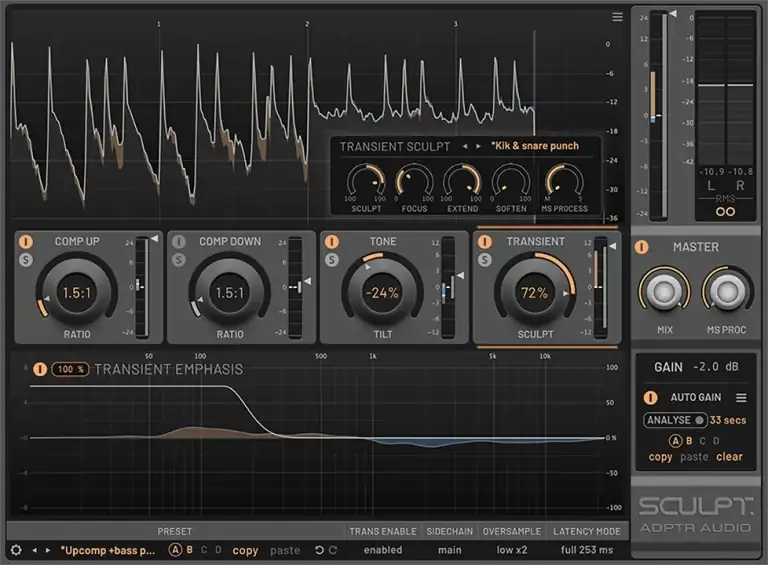Image resolution: width=768 pixels, height=565 pixels.
Task: Click the EXTEND knob
Action: point(462,182)
